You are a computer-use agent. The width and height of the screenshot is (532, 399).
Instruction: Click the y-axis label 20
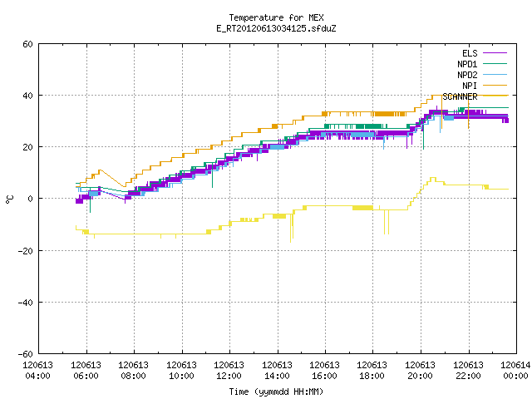tap(27, 148)
